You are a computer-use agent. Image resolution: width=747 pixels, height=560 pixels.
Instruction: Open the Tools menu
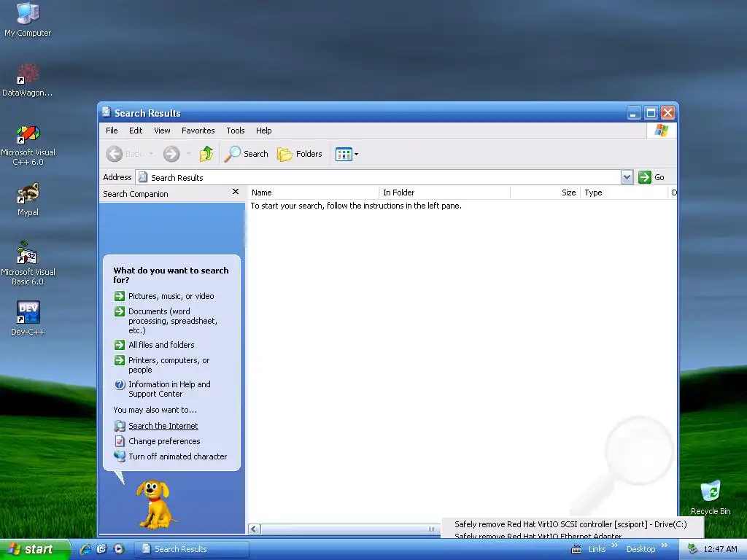coord(236,131)
